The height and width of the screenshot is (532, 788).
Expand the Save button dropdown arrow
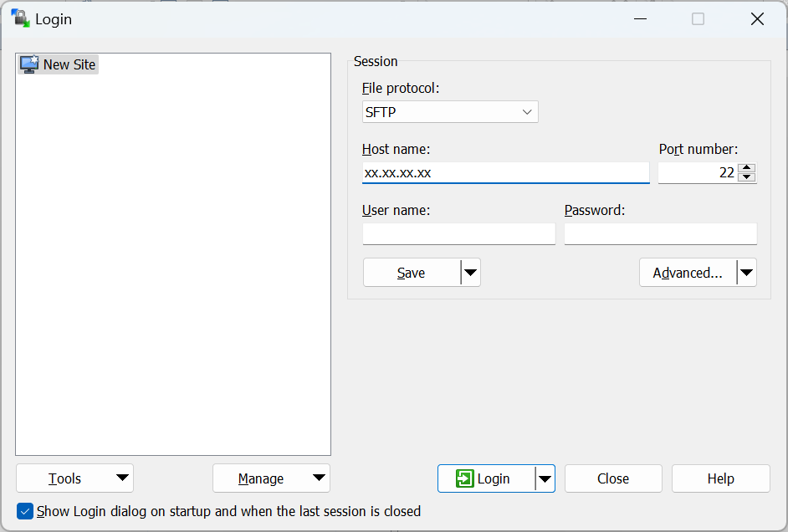pos(470,273)
